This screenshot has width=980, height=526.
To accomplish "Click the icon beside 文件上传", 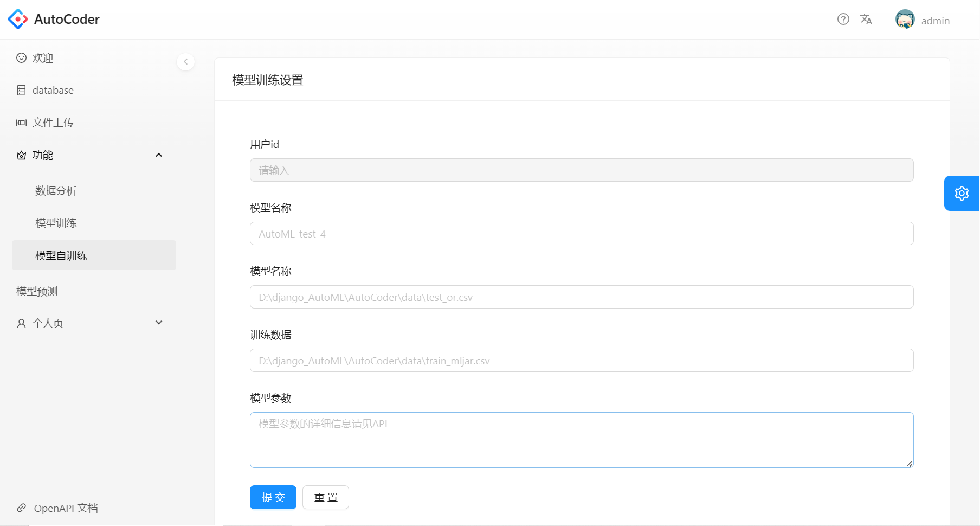I will coord(21,123).
